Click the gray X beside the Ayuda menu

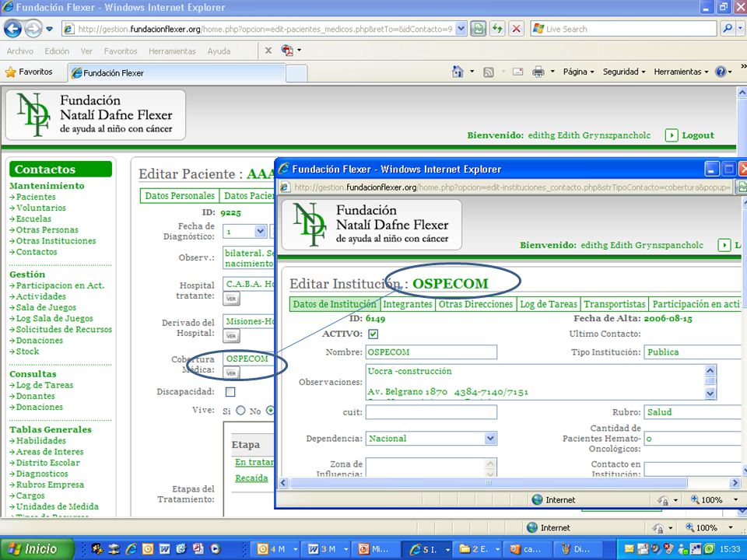tap(268, 51)
